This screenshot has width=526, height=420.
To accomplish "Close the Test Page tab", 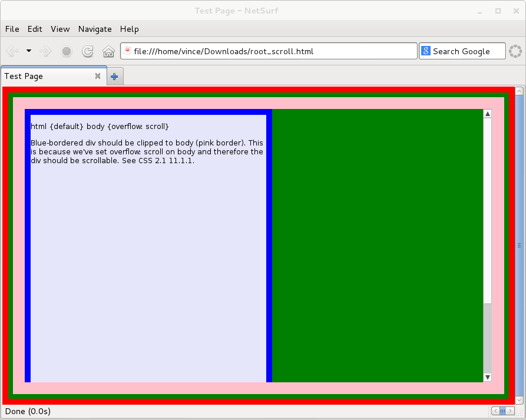I will click(x=98, y=76).
